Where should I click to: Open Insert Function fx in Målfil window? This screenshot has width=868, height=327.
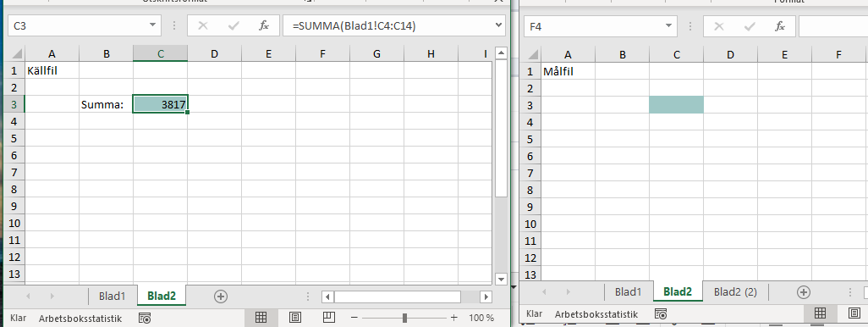[x=780, y=26]
